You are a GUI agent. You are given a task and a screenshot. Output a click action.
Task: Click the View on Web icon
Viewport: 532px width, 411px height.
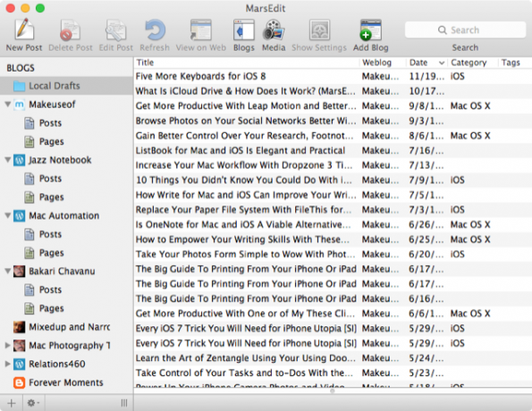[200, 29]
